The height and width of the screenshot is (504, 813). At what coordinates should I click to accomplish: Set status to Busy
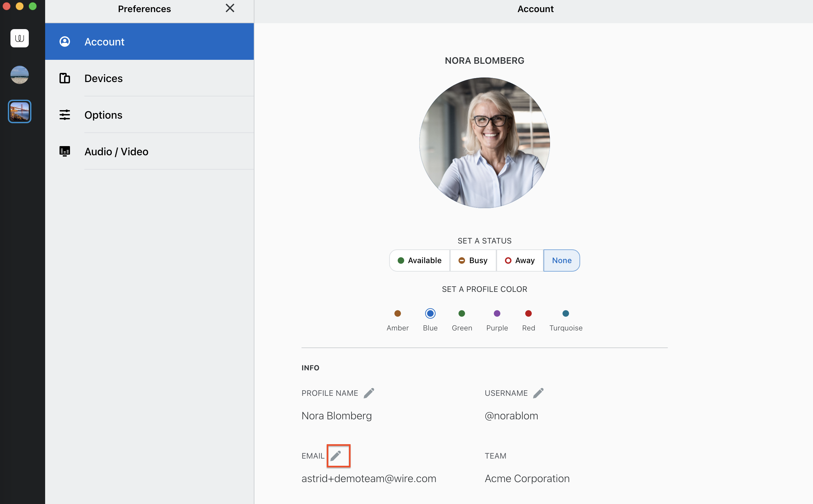[x=473, y=260]
